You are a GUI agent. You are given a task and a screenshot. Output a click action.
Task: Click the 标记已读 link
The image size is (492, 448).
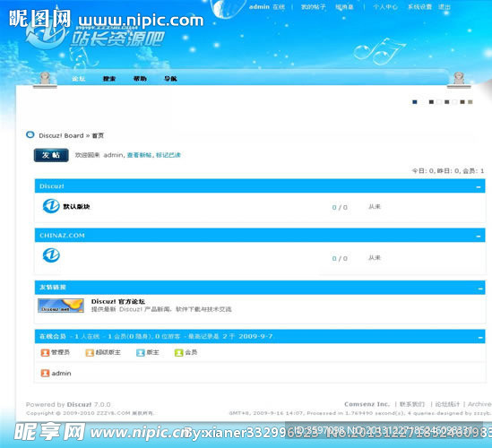pyautogui.click(x=168, y=155)
